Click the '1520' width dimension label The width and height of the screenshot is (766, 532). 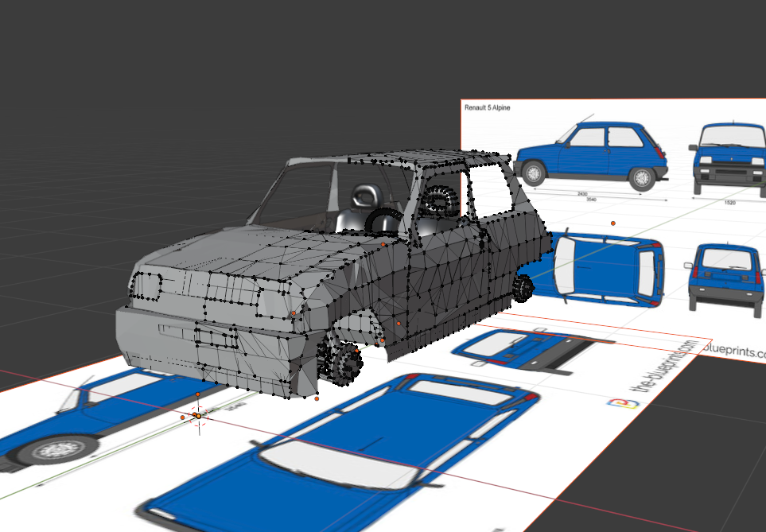click(729, 202)
